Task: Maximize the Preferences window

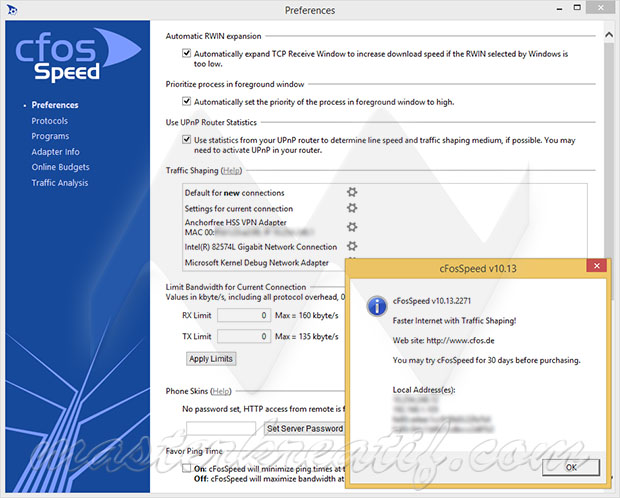Action: tap(577, 8)
